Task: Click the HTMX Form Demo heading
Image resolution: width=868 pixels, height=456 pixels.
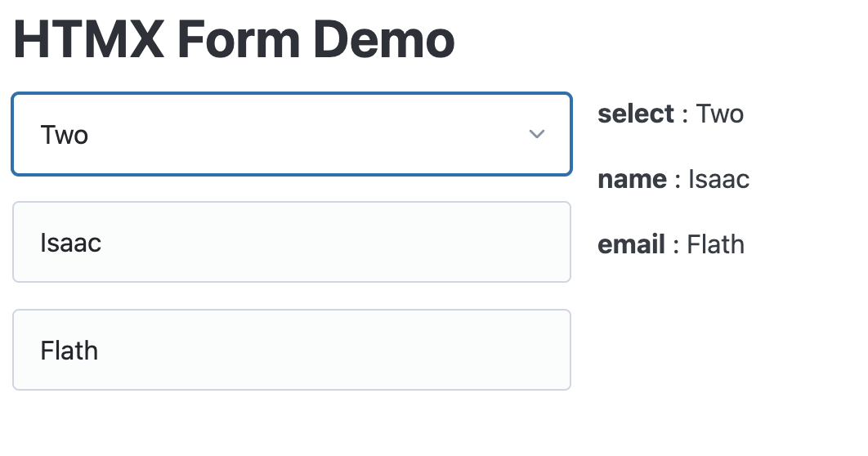Action: click(x=234, y=40)
